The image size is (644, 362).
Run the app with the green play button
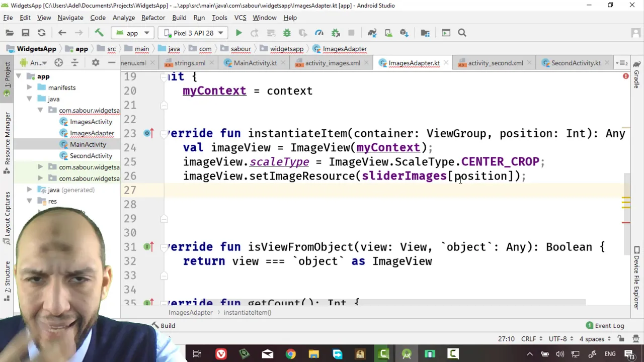pyautogui.click(x=239, y=33)
